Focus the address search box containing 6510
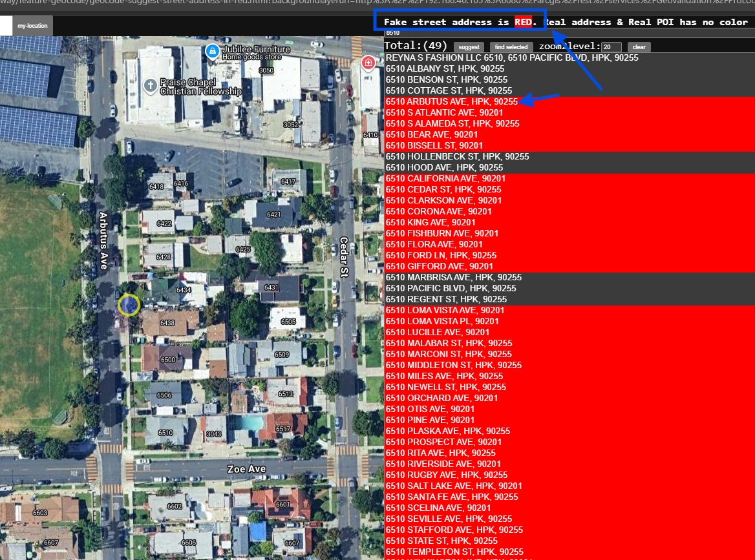The width and height of the screenshot is (755, 560). pos(569,33)
